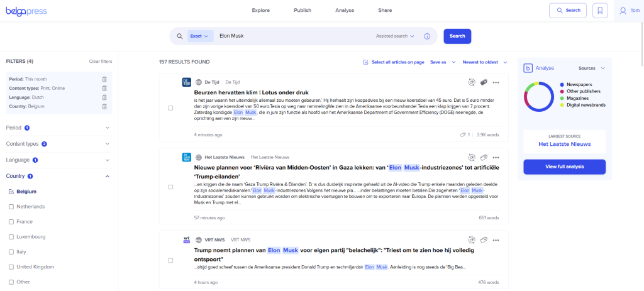Click the tag icon on VRT NWS article
Viewport: 644px width, 291px height.
(484, 239)
